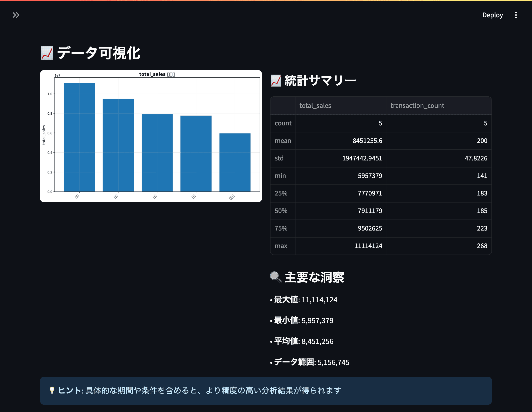
Task: Select the mean row label in the table
Action: coord(283,141)
